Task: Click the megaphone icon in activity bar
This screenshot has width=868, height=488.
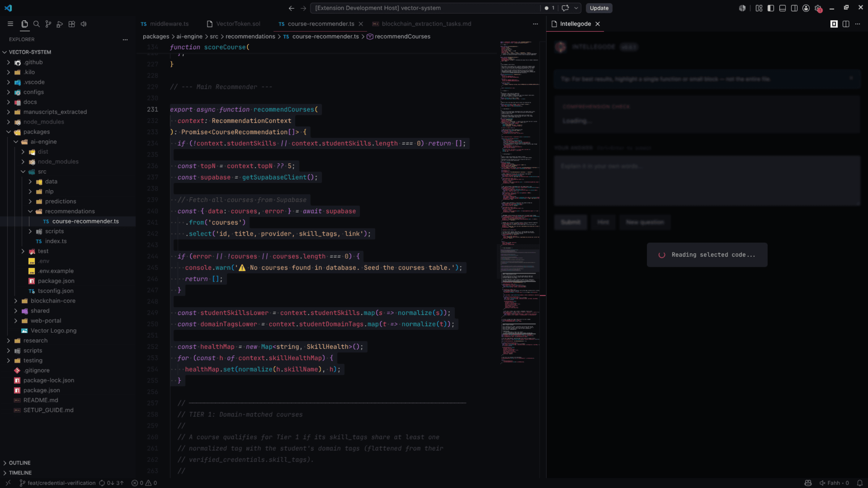Action: pyautogui.click(x=84, y=24)
